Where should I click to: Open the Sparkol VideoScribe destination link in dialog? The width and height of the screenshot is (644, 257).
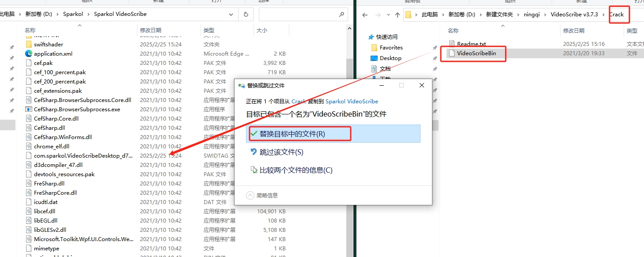pos(352,101)
